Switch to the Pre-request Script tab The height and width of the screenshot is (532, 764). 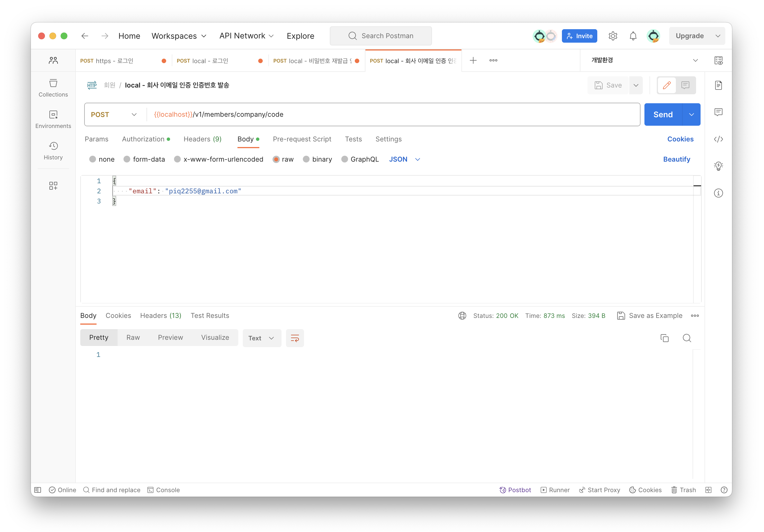[x=301, y=139]
